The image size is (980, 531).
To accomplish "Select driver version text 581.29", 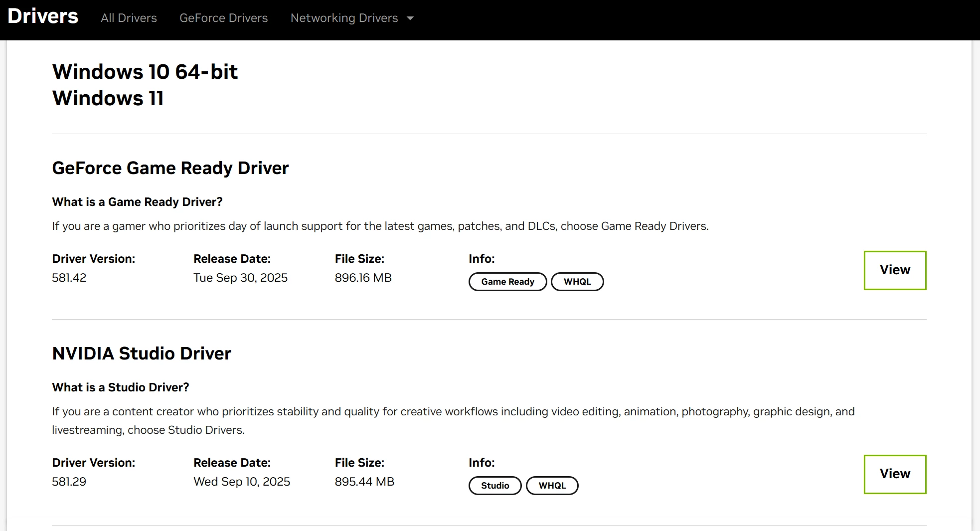I will click(69, 482).
